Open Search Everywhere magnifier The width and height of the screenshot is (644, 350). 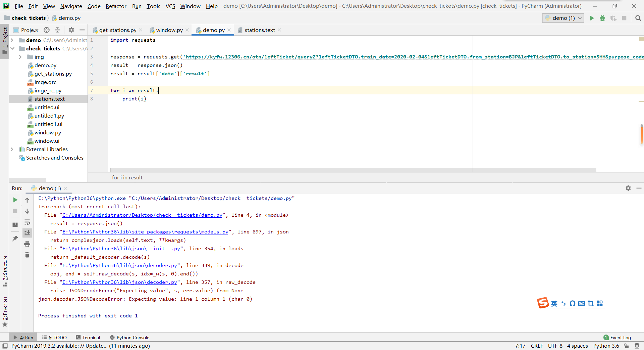click(x=638, y=18)
